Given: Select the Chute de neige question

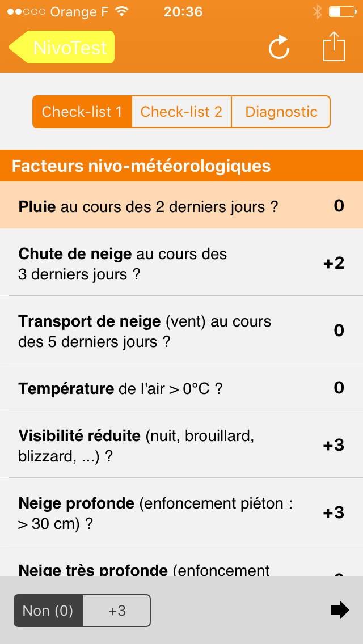Looking at the screenshot, I should (x=181, y=264).
